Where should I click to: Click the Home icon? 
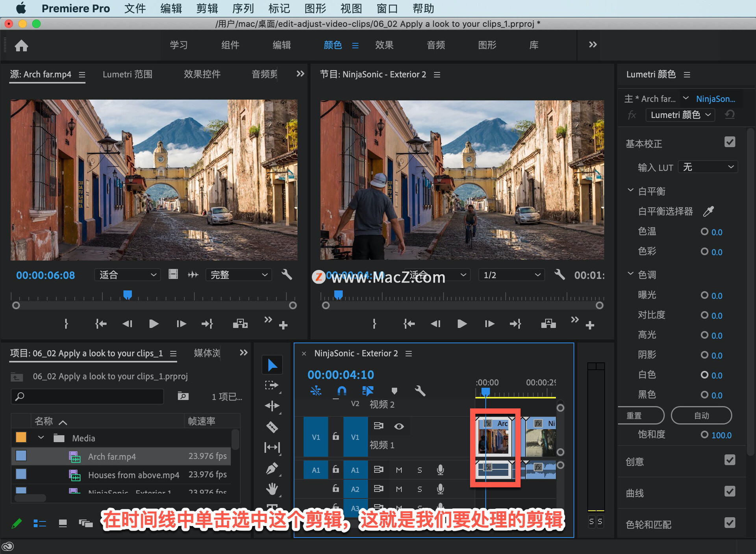tap(21, 46)
